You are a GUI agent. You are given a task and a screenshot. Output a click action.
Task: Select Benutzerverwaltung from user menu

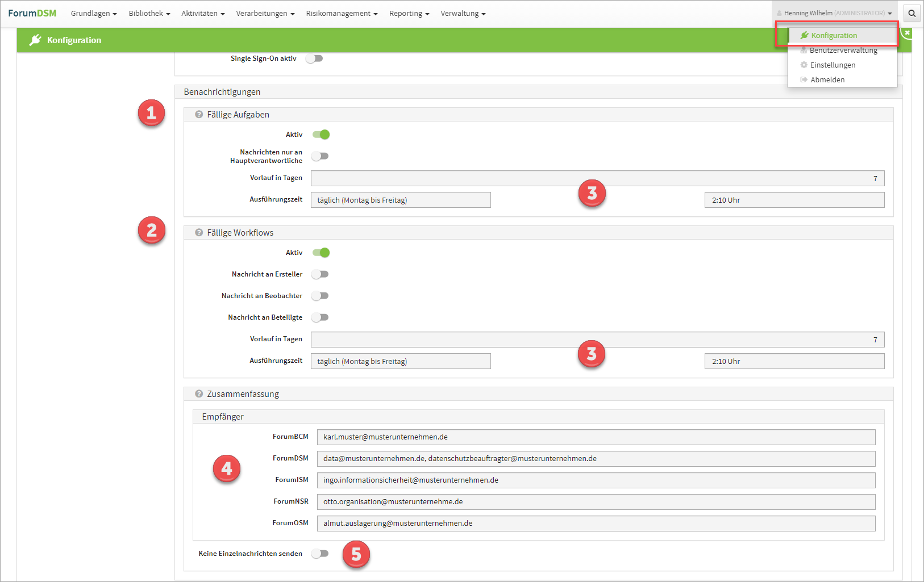coord(843,51)
